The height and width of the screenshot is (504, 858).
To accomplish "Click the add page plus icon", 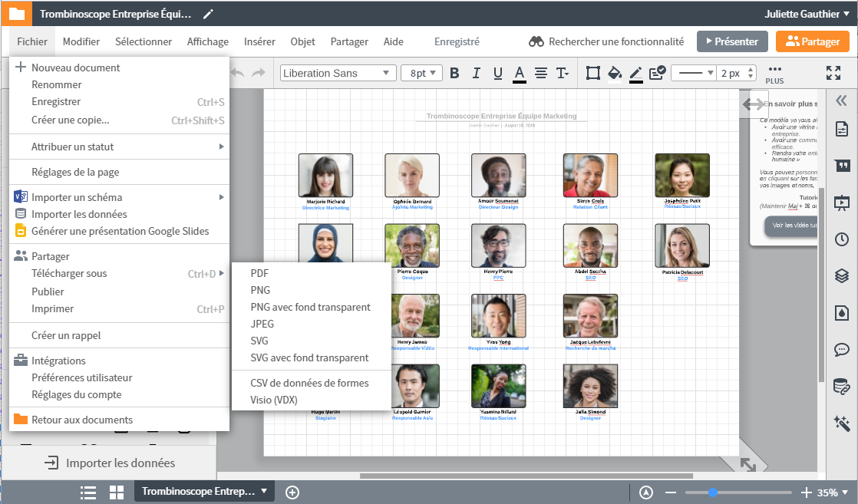I will [x=292, y=492].
